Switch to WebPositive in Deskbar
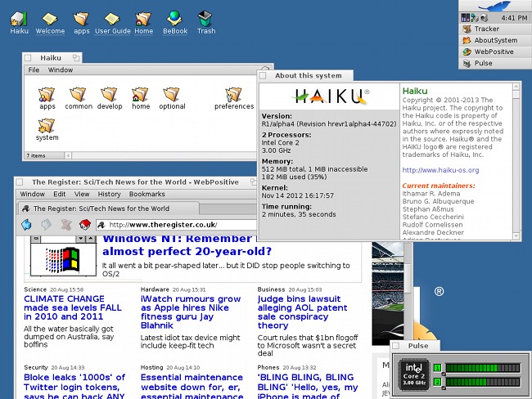Viewport: 532px width, 399px height. [495, 52]
